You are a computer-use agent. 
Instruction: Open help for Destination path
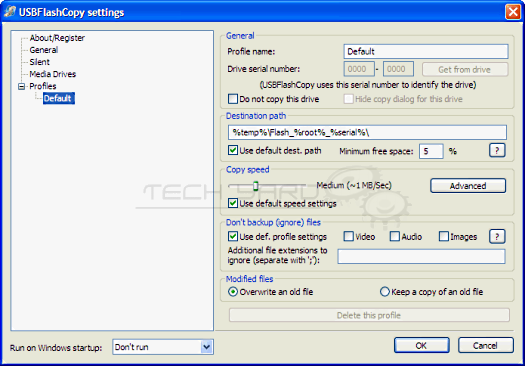click(497, 150)
